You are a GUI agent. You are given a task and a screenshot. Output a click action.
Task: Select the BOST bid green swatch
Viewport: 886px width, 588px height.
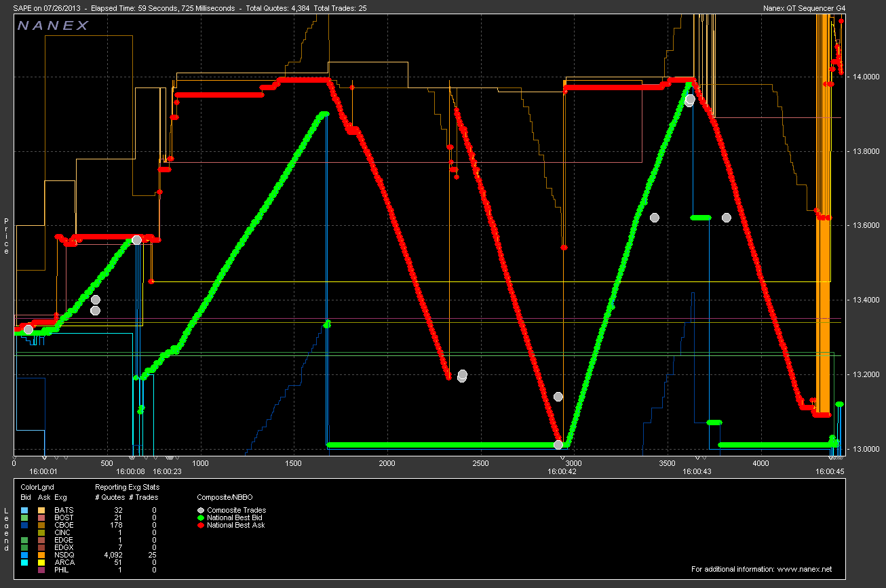[x=24, y=517]
